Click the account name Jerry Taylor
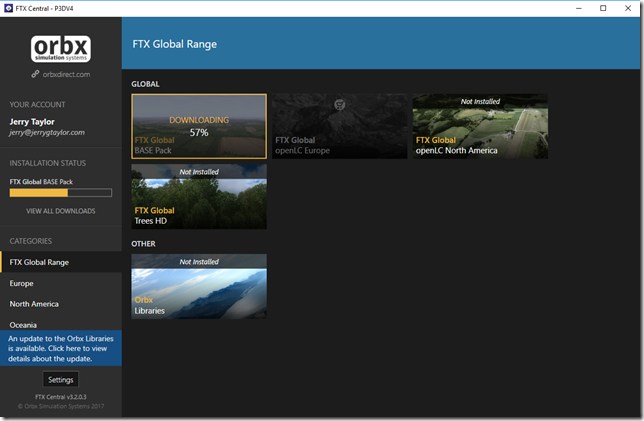 pos(32,122)
